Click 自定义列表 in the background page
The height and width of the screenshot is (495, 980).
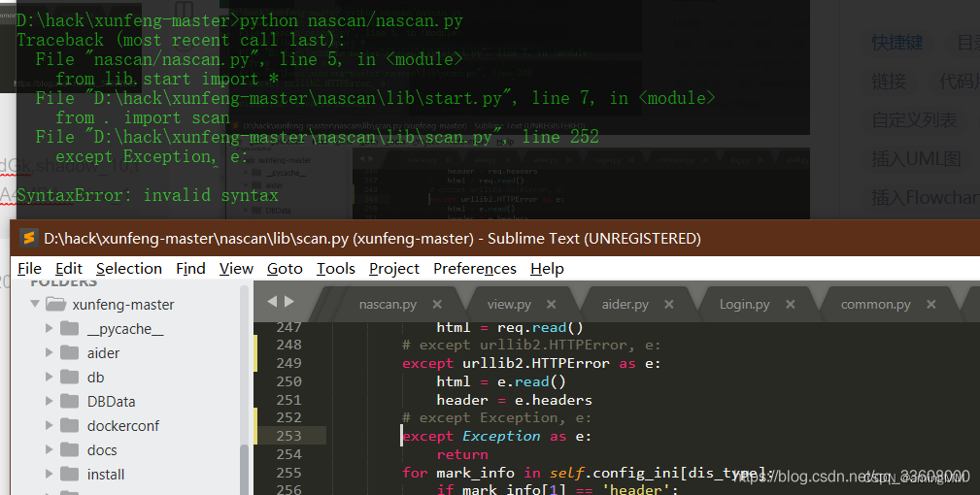pos(914,119)
